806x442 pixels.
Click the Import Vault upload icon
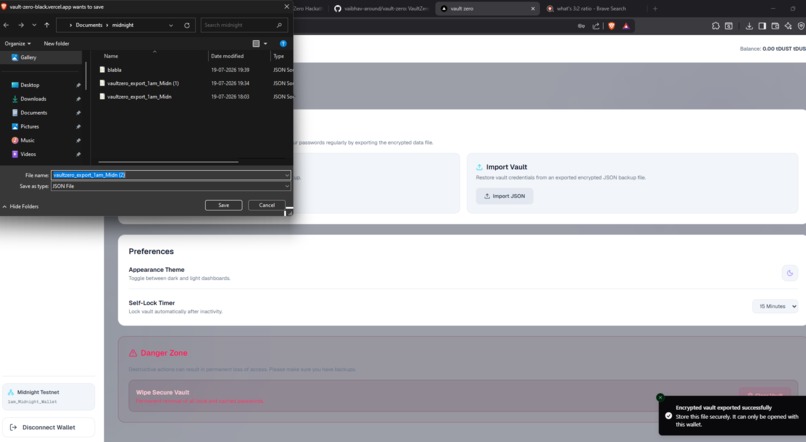479,168
